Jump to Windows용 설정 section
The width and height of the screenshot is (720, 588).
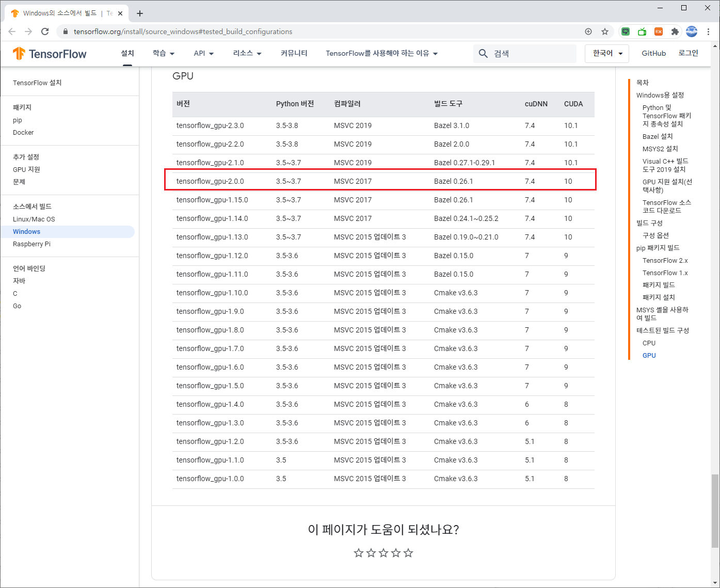[660, 95]
